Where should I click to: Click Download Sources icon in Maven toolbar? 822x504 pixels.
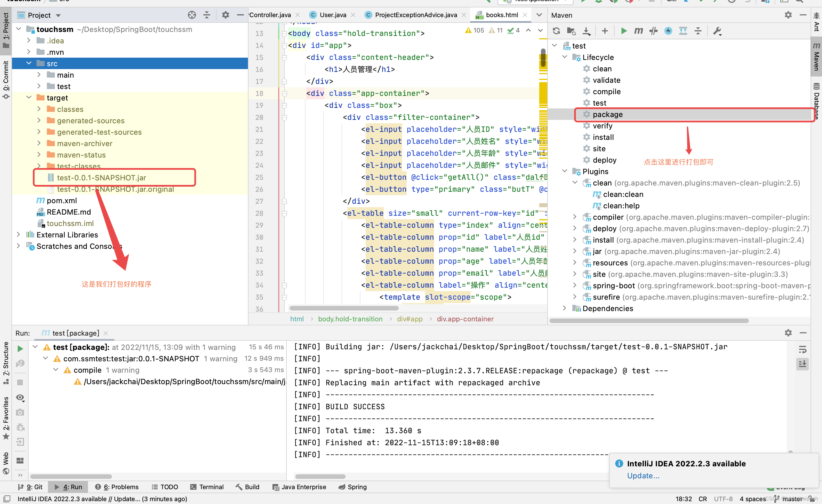pos(586,31)
